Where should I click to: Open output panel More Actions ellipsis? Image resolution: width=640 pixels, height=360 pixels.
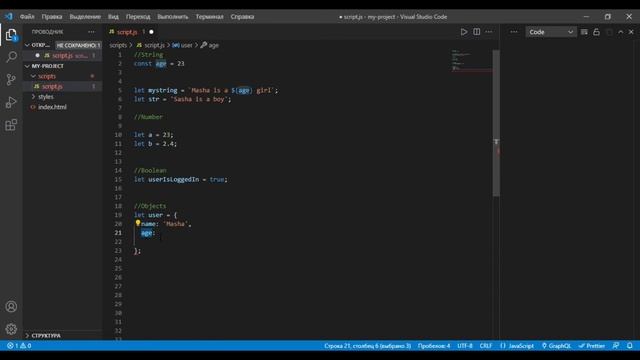(513, 32)
